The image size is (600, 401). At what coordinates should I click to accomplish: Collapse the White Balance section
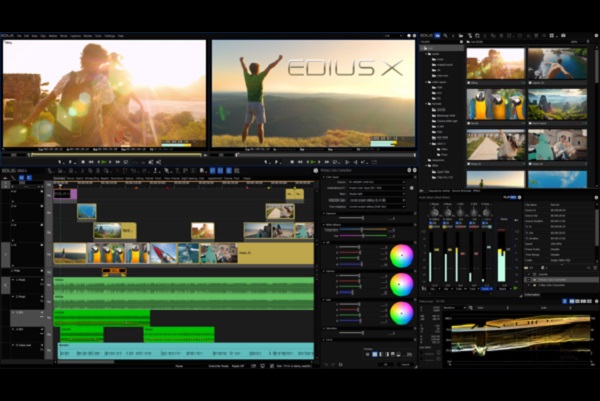point(323,225)
